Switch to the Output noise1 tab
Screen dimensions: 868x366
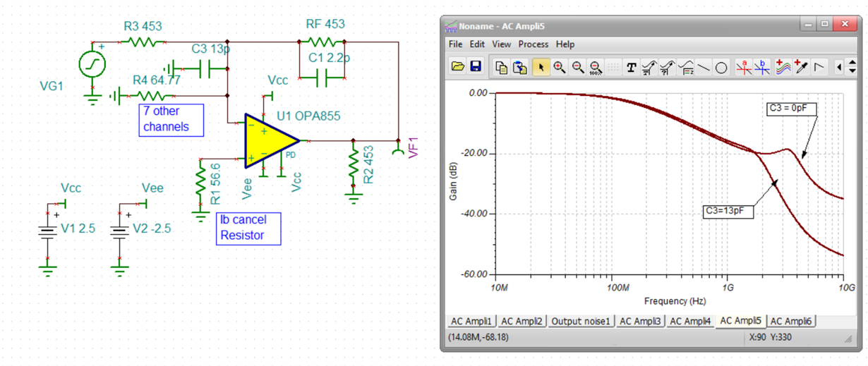[580, 321]
